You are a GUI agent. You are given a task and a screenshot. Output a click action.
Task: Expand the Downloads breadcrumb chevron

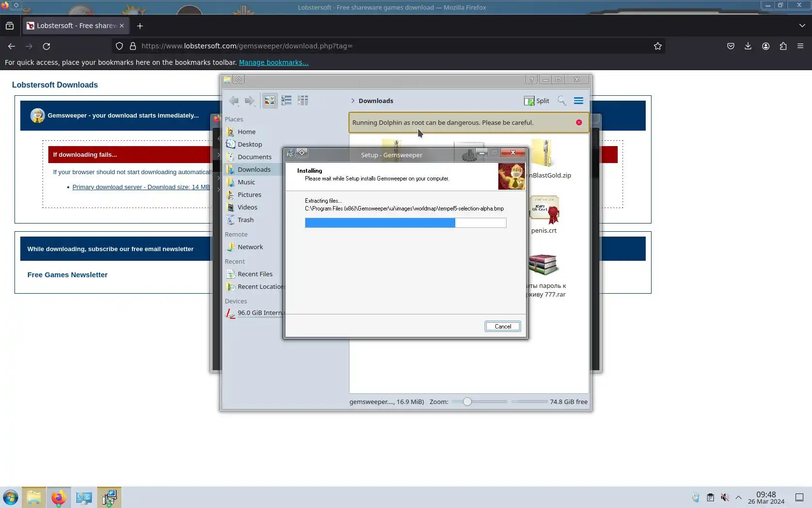point(353,101)
